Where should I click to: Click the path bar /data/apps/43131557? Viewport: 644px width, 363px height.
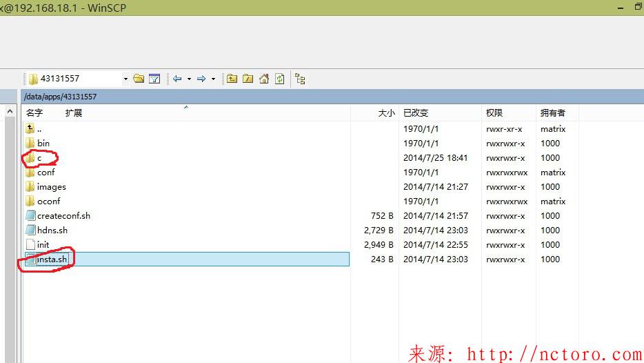pyautogui.click(x=61, y=97)
